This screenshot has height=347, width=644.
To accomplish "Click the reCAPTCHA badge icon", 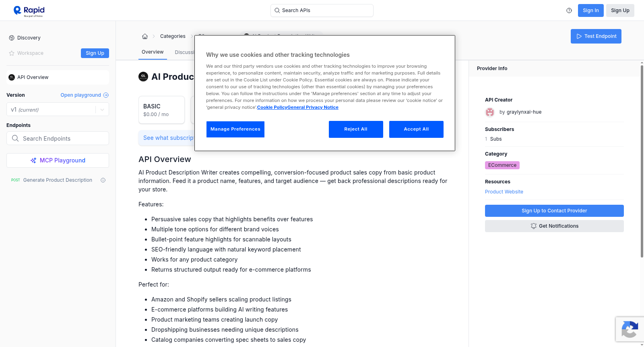I will point(630,329).
